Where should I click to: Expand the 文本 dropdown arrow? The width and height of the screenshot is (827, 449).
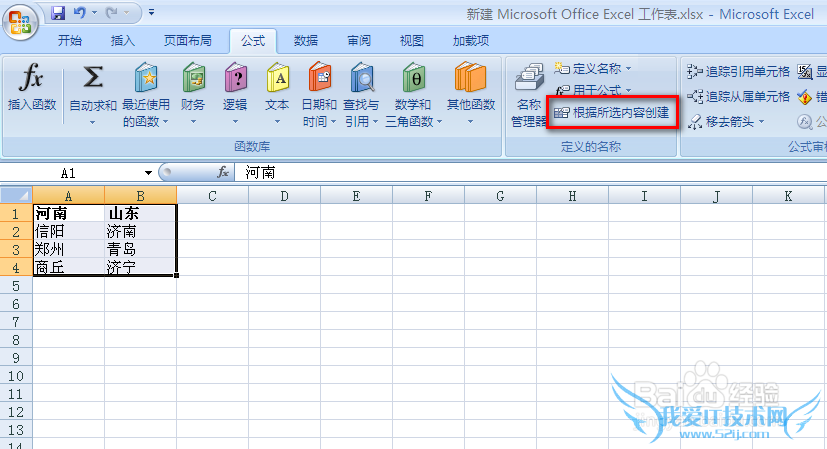277,122
